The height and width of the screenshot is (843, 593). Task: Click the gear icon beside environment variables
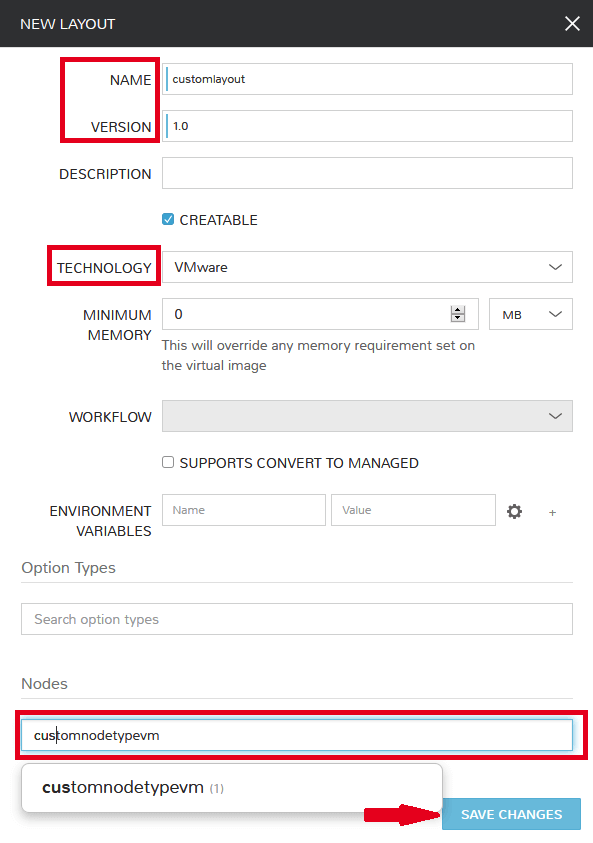pyautogui.click(x=514, y=511)
